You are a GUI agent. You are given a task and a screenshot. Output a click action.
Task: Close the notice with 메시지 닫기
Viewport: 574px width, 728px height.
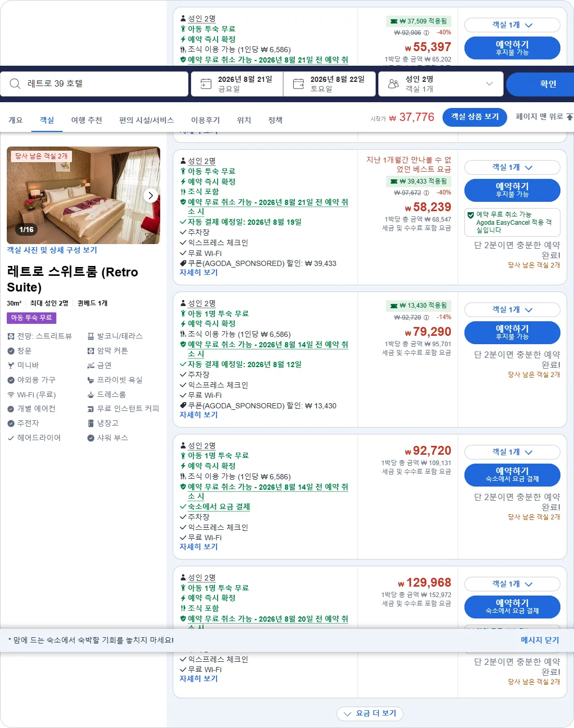pos(540,640)
